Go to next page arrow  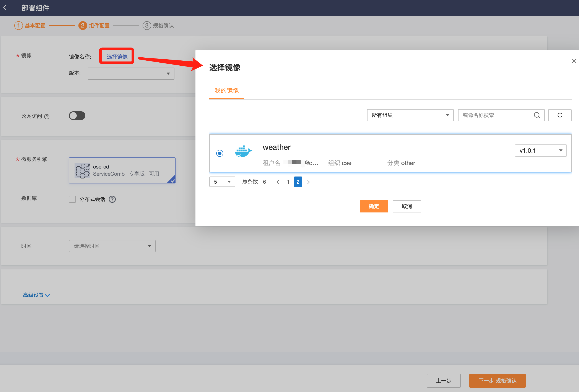[308, 182]
